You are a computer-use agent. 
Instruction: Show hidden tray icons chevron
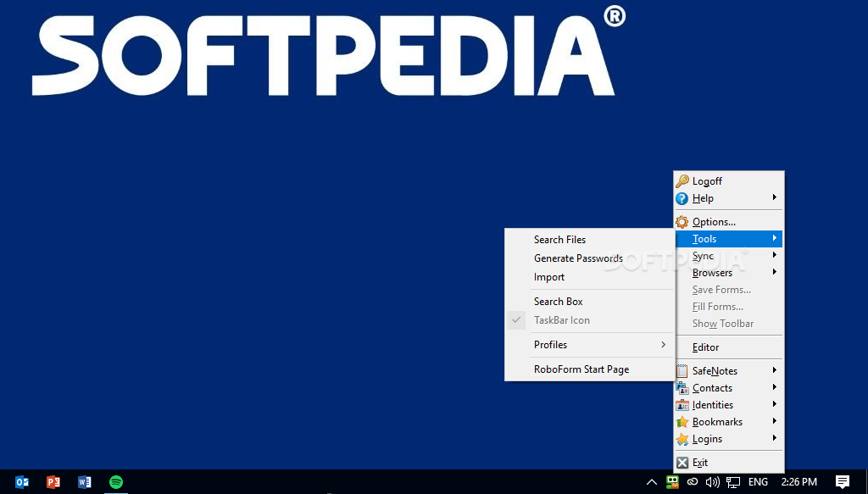(x=652, y=482)
